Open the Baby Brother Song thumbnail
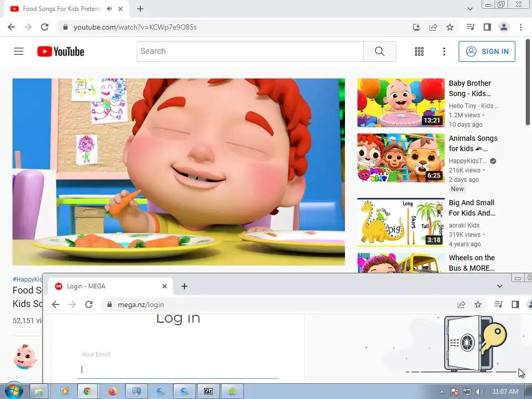Viewport: 532px width, 399px height. (401, 103)
